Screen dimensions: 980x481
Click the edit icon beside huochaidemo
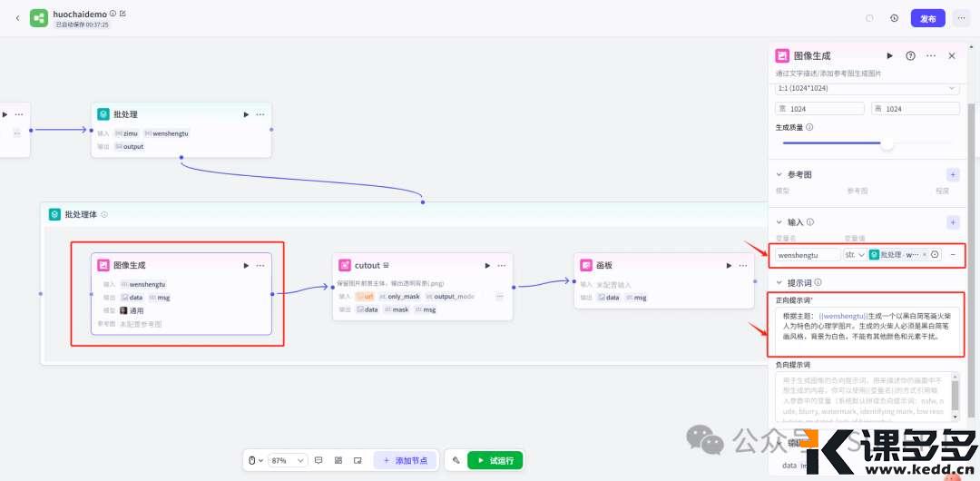122,14
